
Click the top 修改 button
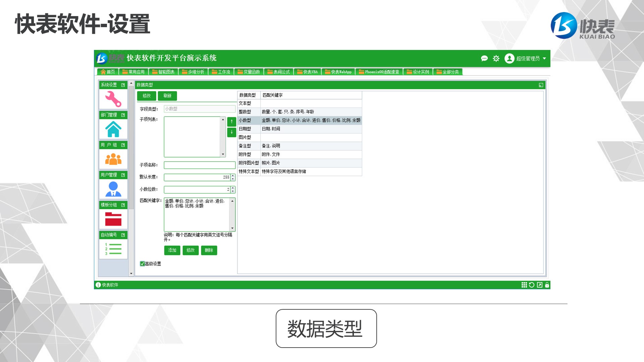[147, 96]
